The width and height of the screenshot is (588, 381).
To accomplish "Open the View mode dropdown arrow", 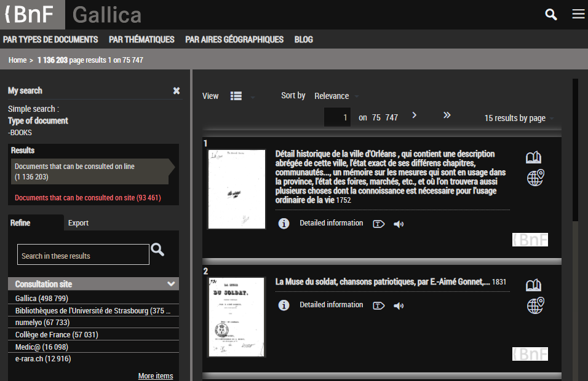I will click(x=253, y=97).
